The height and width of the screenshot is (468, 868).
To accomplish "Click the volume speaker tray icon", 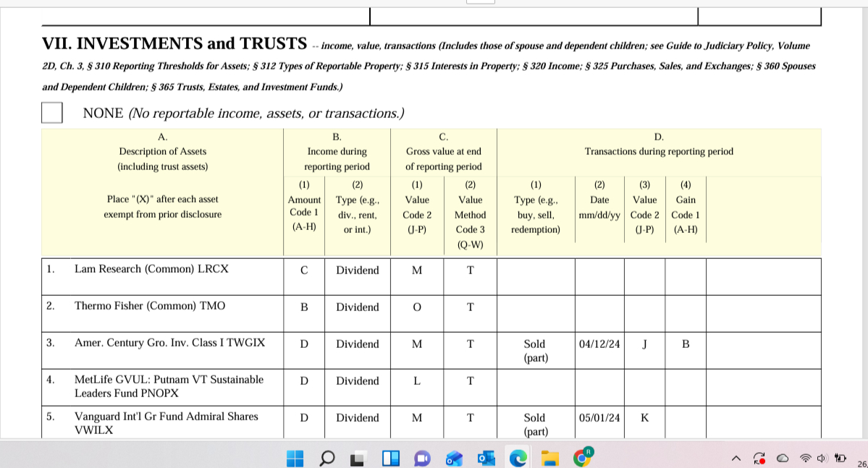I will click(x=822, y=459).
